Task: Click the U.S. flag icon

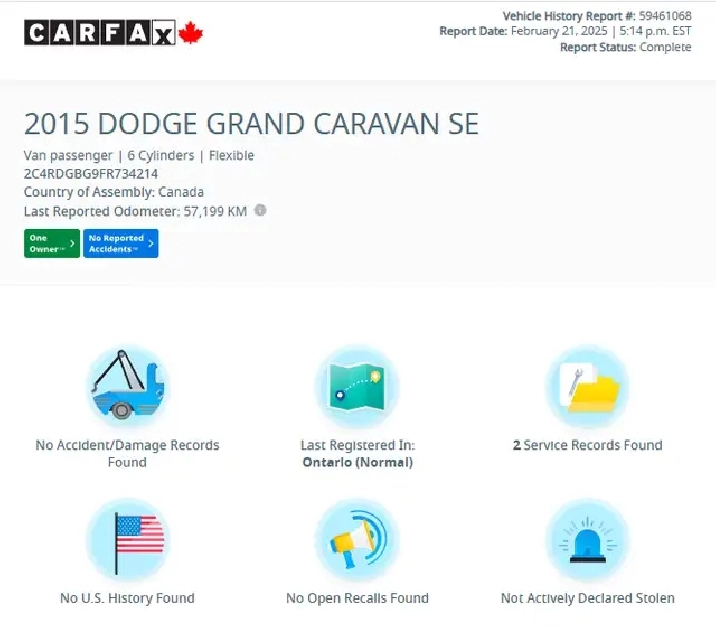Action: (127, 540)
